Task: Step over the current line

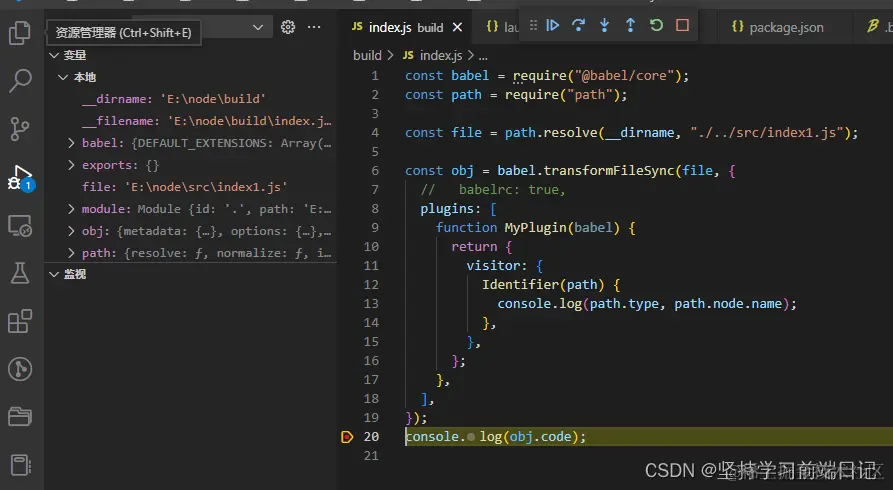Action: 578,26
